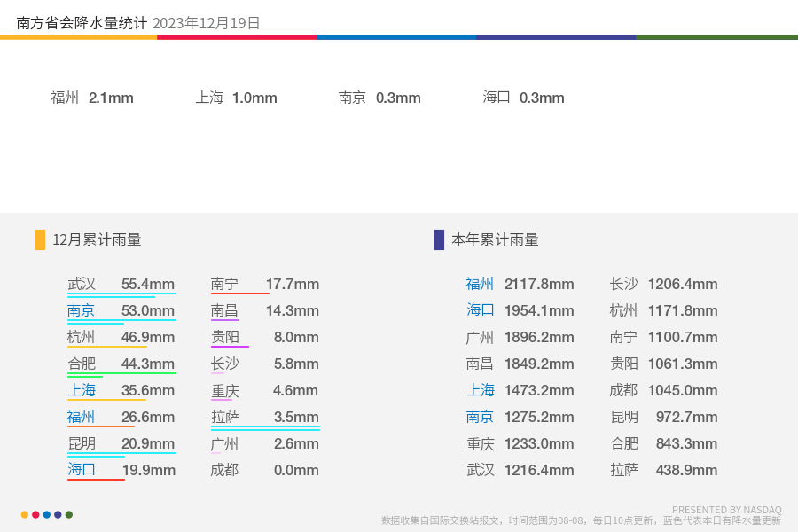Click the 南方省会降水量统计 page title
The height and width of the screenshot is (532, 798).
tap(82, 23)
